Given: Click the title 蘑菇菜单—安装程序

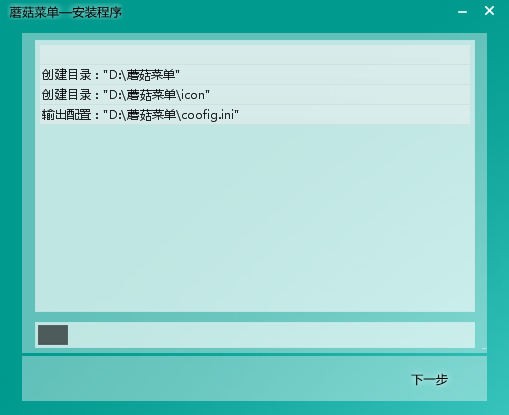Looking at the screenshot, I should [66, 13].
